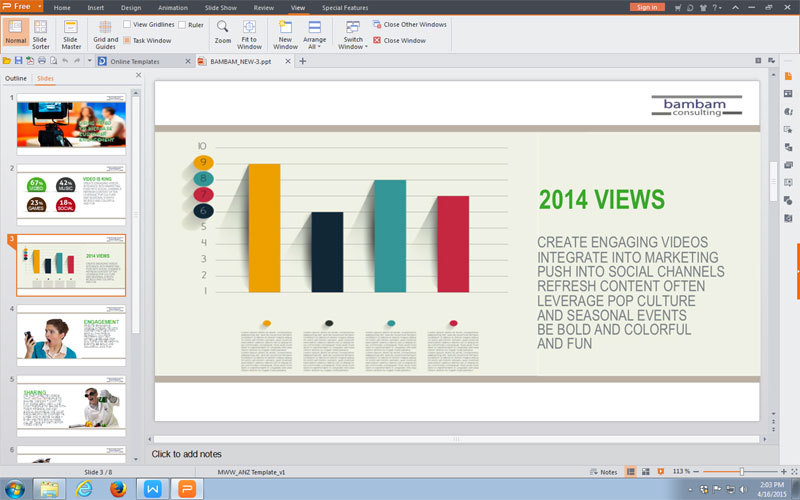
Task: Enable the View Gridlines checkbox
Action: [128, 24]
